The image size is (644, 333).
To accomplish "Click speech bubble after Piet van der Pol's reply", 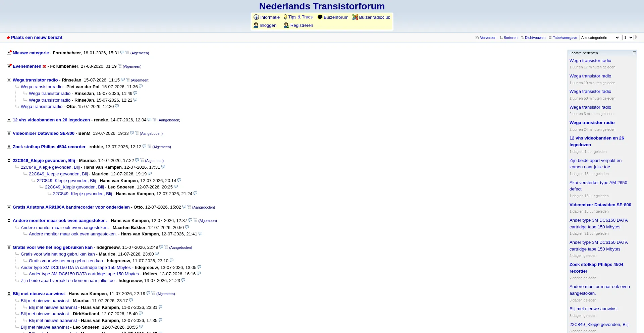I will click(x=141, y=87).
